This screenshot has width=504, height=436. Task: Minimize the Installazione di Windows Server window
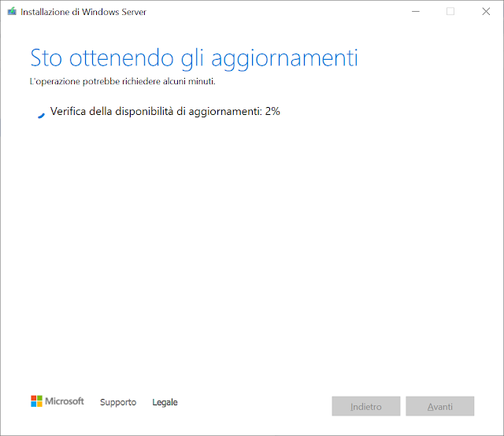416,12
